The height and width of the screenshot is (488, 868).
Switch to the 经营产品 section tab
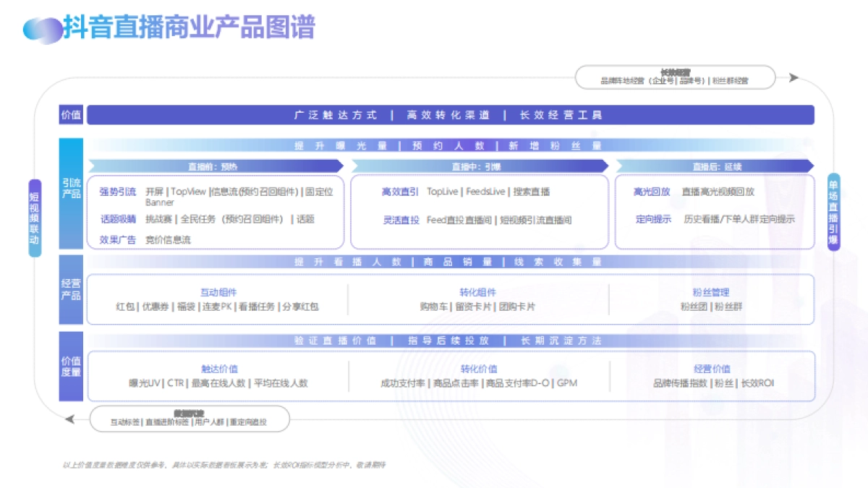tap(70, 289)
